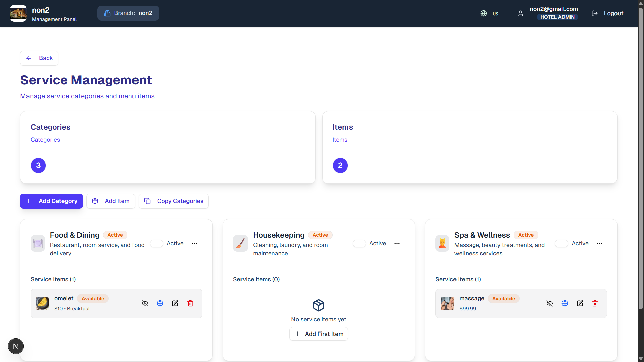Open Branch non2 selector
The width and height of the screenshot is (644, 362).
point(128,13)
